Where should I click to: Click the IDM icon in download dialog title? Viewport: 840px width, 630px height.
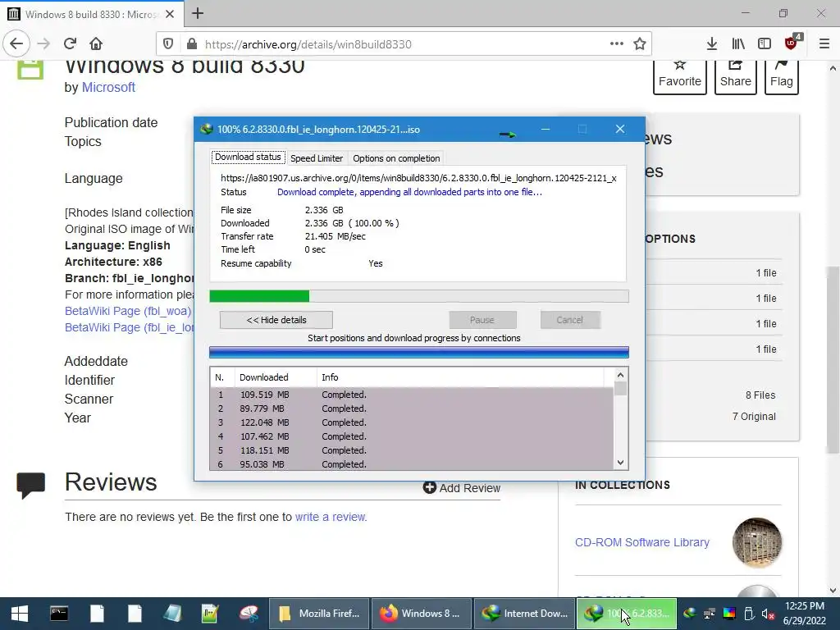tap(206, 129)
